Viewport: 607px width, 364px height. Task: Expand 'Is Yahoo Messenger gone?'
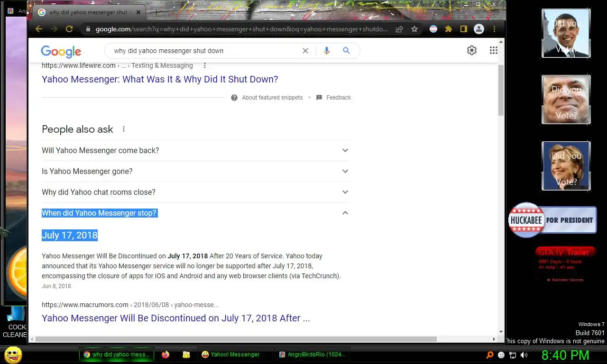[x=196, y=171]
